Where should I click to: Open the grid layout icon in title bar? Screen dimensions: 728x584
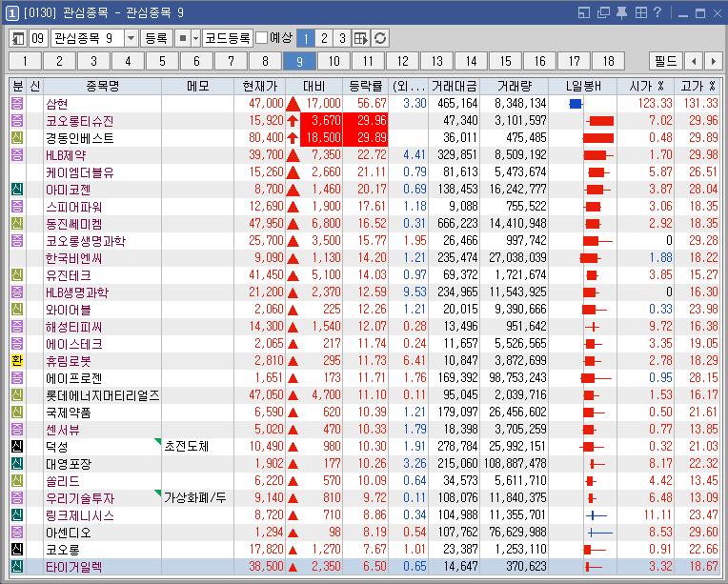pyautogui.click(x=640, y=12)
